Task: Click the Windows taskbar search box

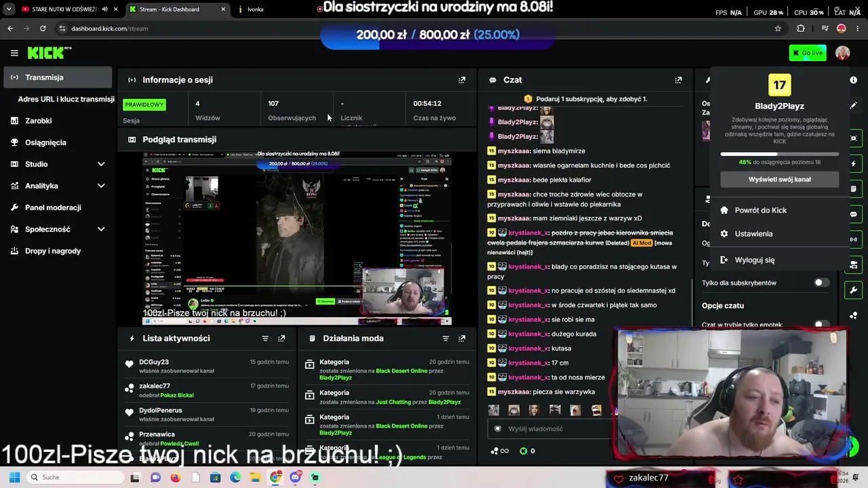Action: point(75,478)
